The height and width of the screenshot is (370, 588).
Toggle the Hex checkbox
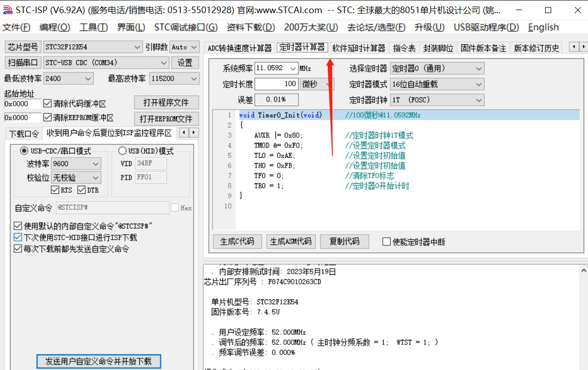[x=175, y=207]
